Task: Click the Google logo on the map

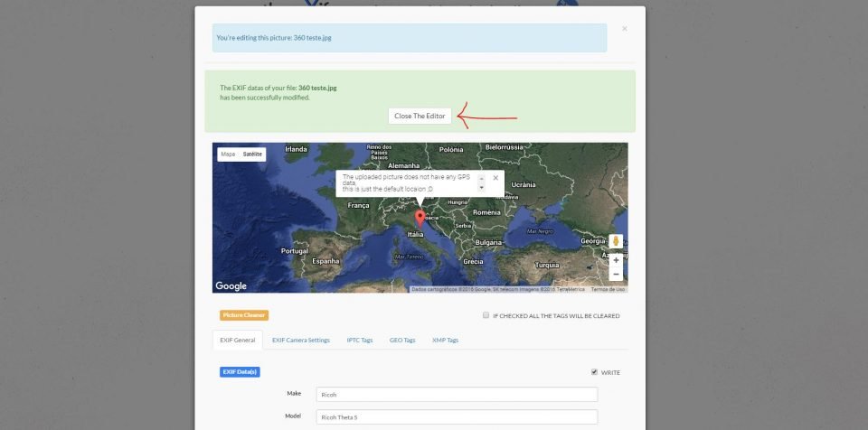Action: coord(231,286)
